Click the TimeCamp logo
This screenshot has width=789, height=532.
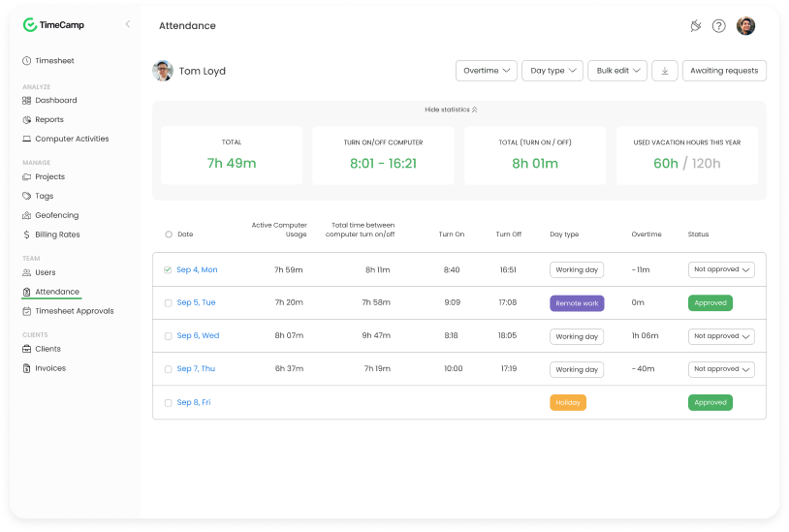[x=53, y=24]
